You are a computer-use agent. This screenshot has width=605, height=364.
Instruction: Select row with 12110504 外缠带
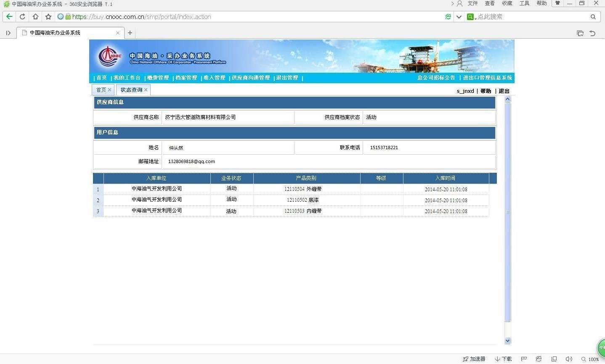point(291,189)
